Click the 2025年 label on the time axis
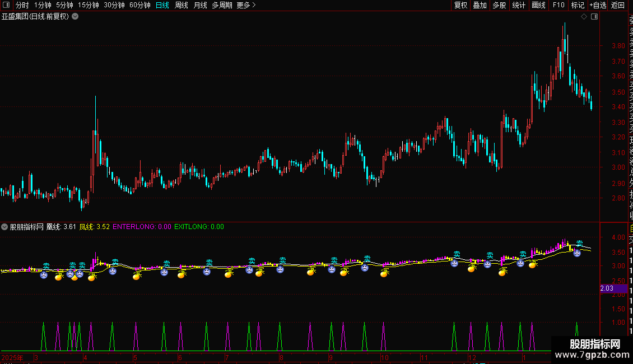 (12, 357)
